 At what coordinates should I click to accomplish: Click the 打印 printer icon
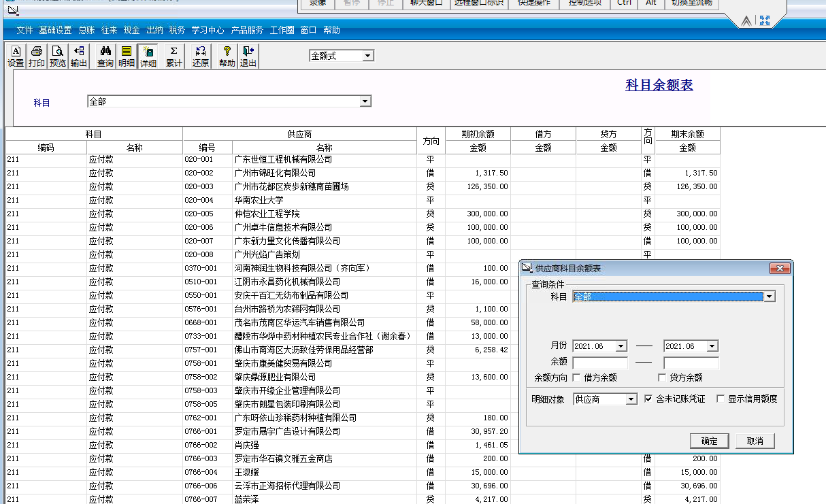[37, 56]
